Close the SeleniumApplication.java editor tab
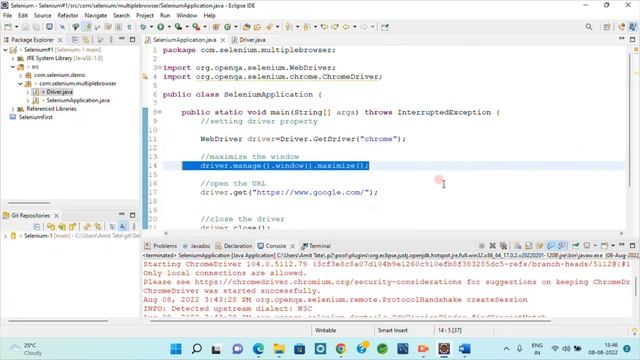This screenshot has height=360, width=640. click(223, 40)
